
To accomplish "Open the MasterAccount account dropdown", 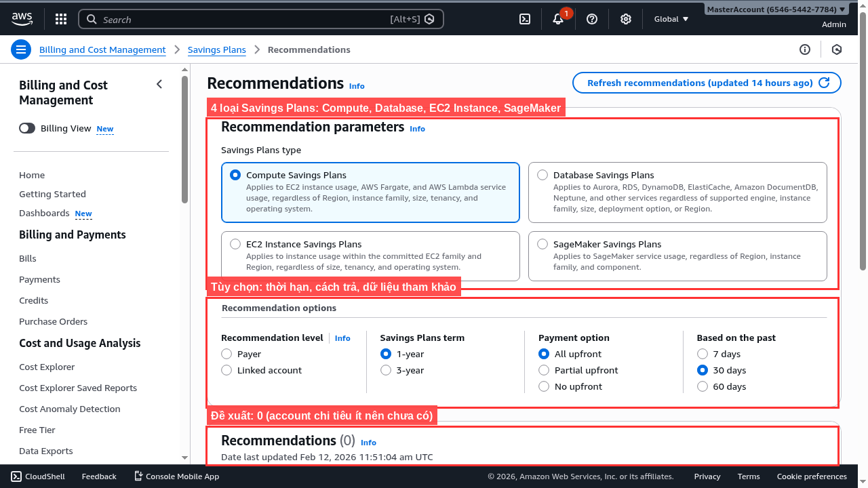I will (776, 9).
